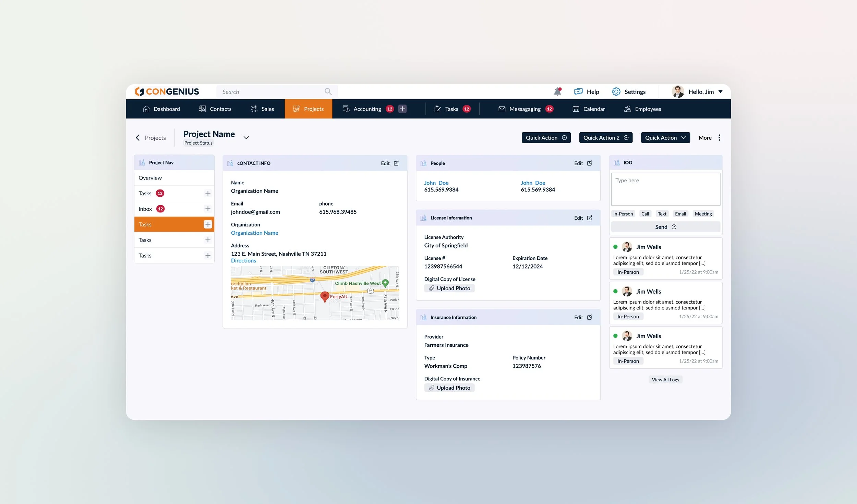This screenshot has width=857, height=504.
Task: Click the Help chat icon
Action: tap(578, 91)
